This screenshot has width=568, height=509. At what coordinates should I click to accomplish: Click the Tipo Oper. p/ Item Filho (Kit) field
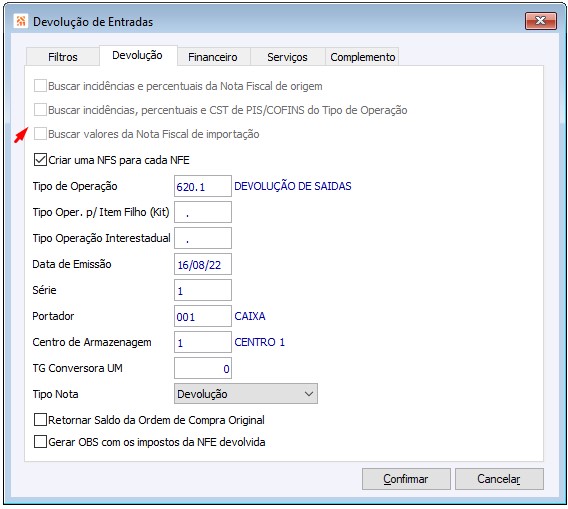tap(203, 212)
